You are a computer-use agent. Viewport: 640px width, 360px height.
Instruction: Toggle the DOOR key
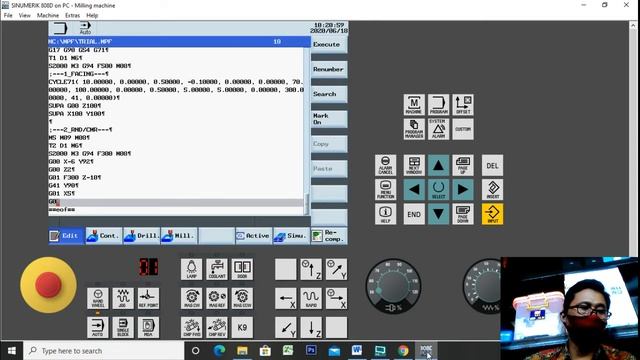242,269
